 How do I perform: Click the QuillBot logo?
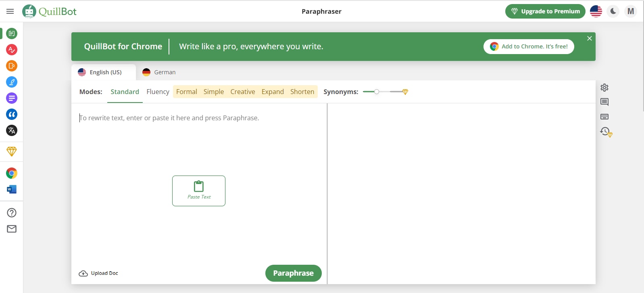pos(49,11)
